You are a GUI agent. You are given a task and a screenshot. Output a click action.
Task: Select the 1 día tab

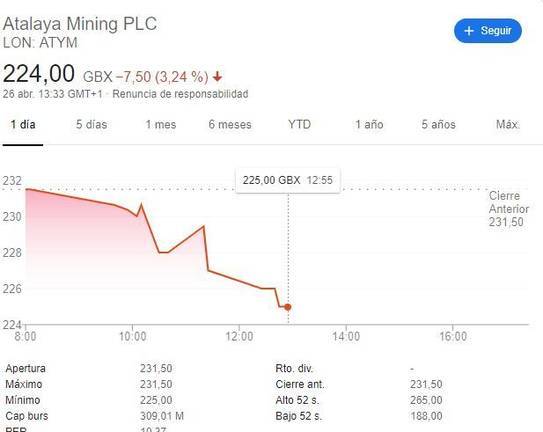pos(23,124)
